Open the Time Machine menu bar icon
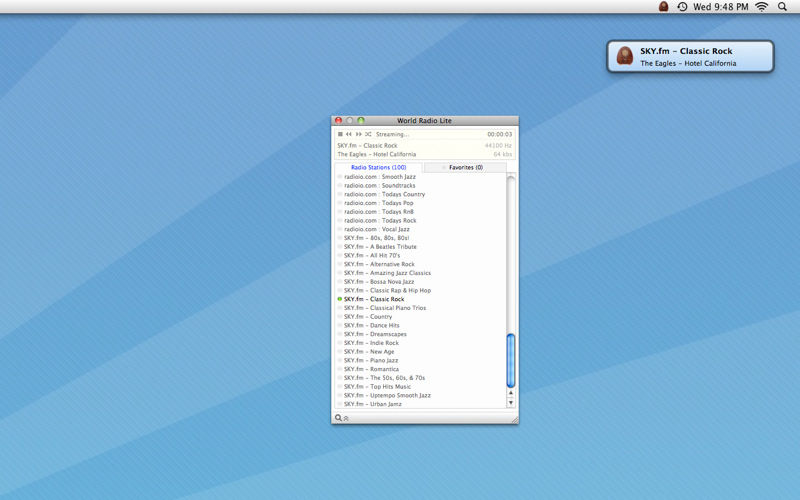Screen dimensions: 800x500 pyautogui.click(x=682, y=7)
